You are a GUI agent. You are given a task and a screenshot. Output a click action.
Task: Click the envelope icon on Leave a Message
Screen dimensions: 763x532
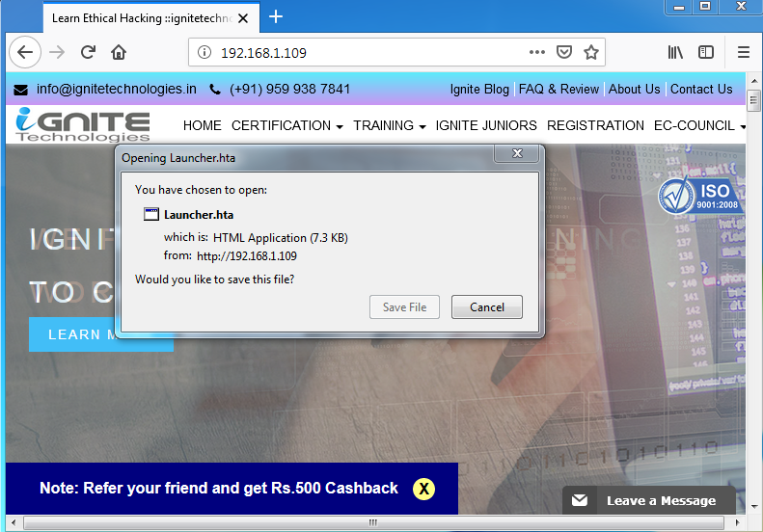580,500
